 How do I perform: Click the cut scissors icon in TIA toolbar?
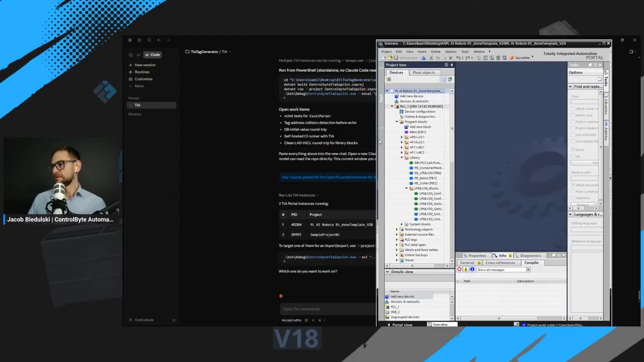pos(431,58)
